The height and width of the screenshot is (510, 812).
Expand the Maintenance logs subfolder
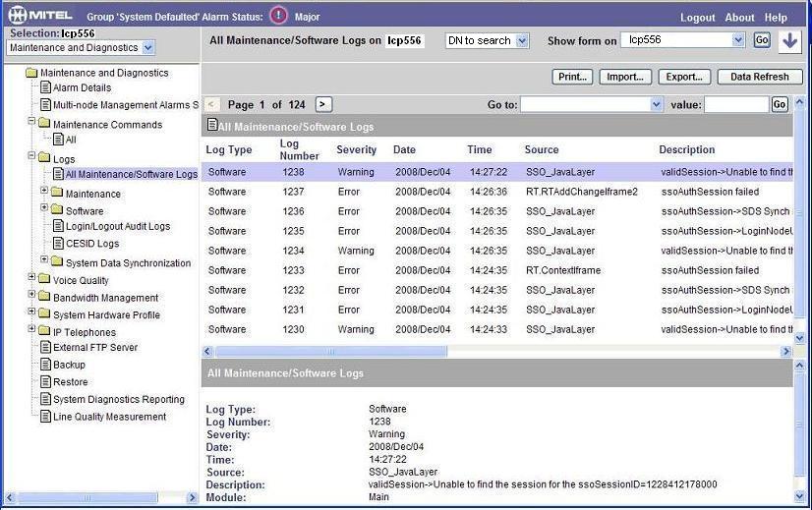44,191
